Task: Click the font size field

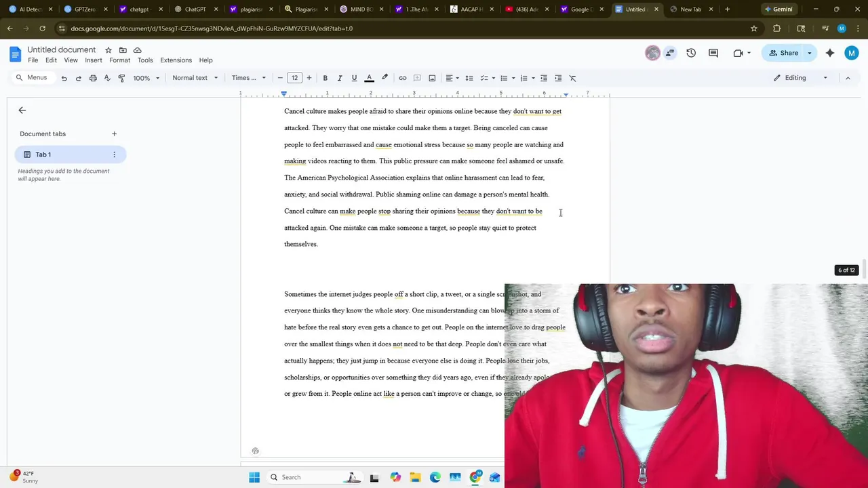Action: (295, 78)
